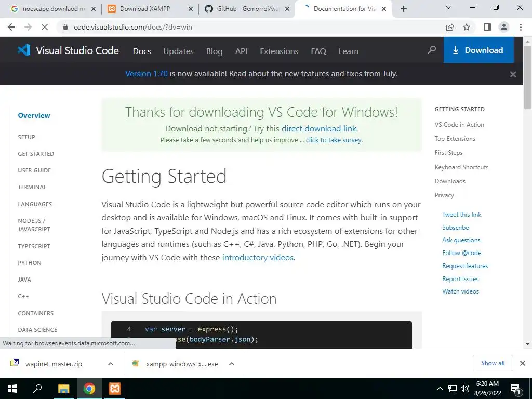The width and height of the screenshot is (532, 399).
Task: Open the Blog navigation item
Action: (215, 51)
